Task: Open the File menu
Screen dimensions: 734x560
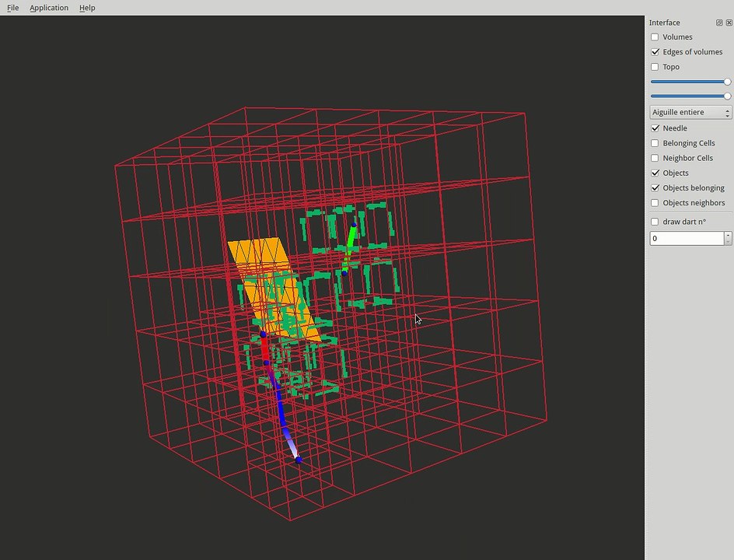Action: 12,8
